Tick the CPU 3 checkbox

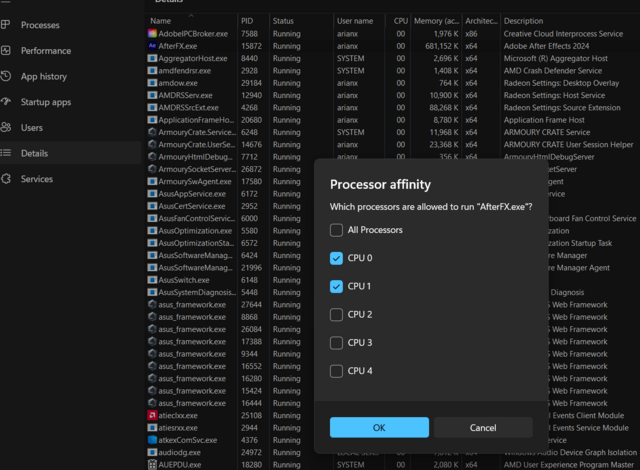[x=336, y=343]
